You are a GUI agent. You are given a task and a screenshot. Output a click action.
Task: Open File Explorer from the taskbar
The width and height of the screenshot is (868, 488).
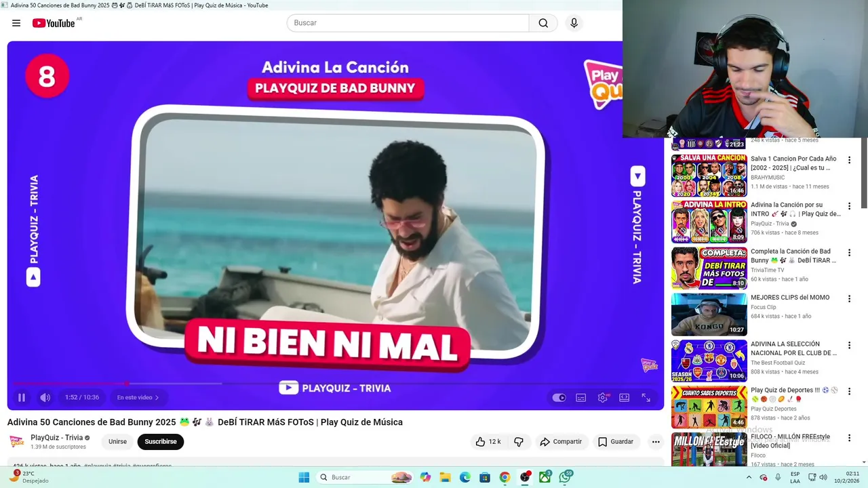pos(446,477)
